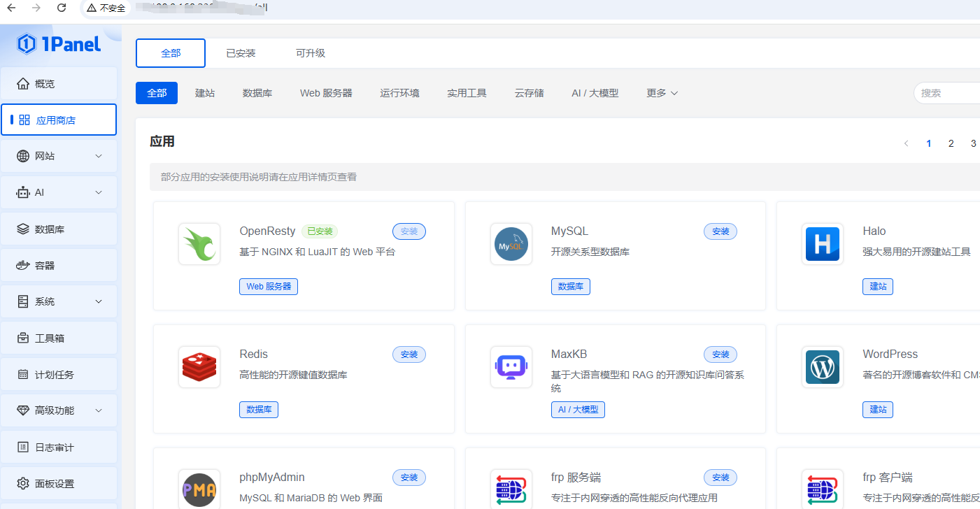Viewport: 980px width, 509px height.
Task: Switch to the 已安装 tab
Action: [241, 52]
